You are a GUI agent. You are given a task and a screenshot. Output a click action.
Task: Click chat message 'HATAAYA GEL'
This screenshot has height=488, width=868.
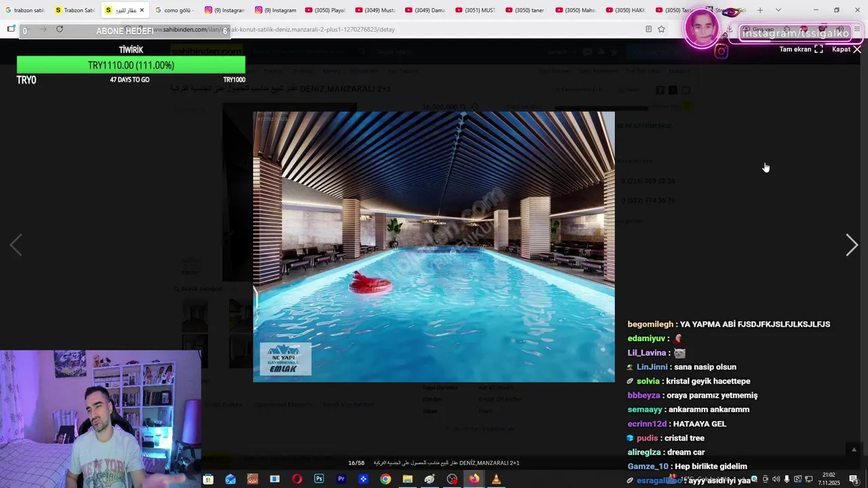coord(699,424)
